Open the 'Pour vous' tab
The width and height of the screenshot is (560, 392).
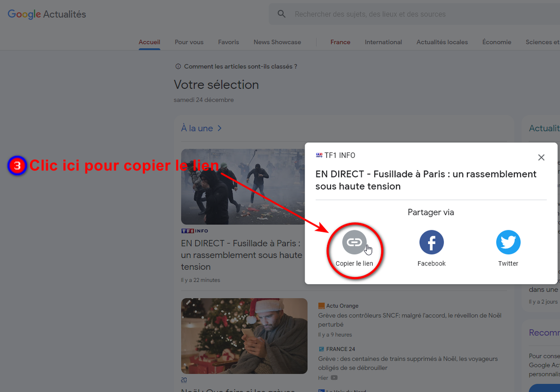click(x=189, y=42)
